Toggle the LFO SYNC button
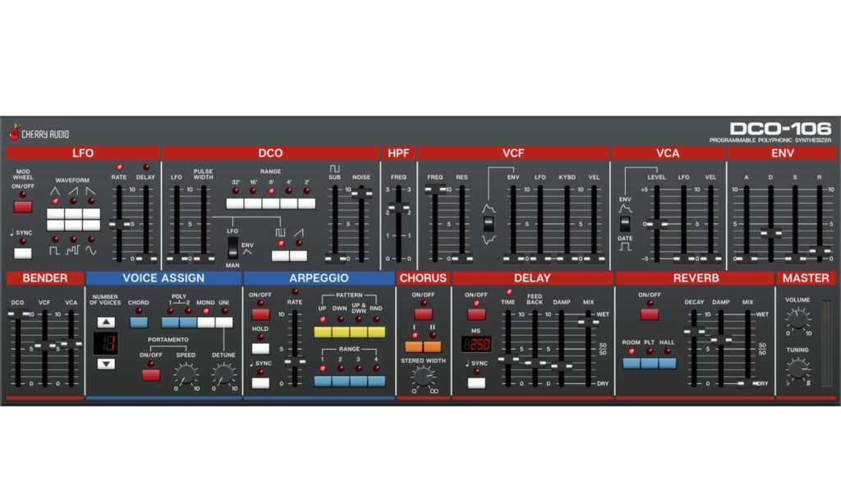The image size is (841, 504). 22,253
